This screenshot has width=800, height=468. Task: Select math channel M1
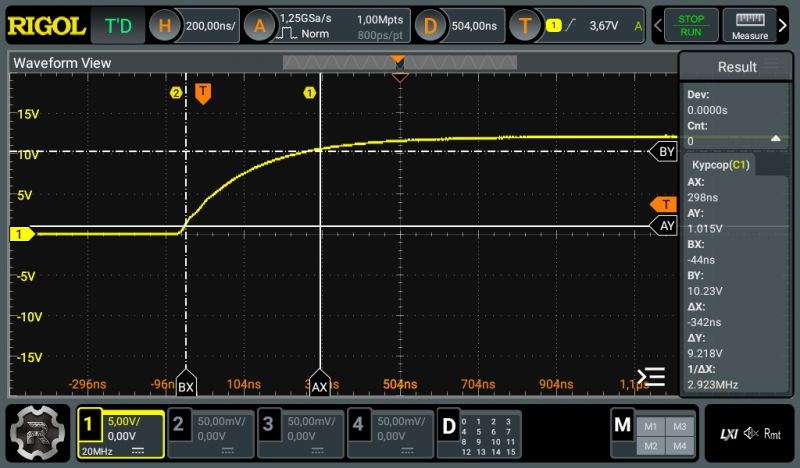point(651,426)
